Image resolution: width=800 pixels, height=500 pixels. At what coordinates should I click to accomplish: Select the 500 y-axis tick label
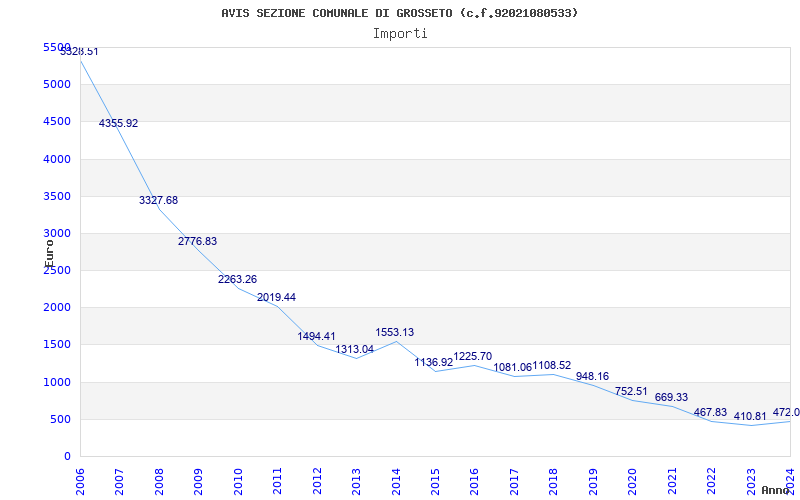[x=61, y=419]
